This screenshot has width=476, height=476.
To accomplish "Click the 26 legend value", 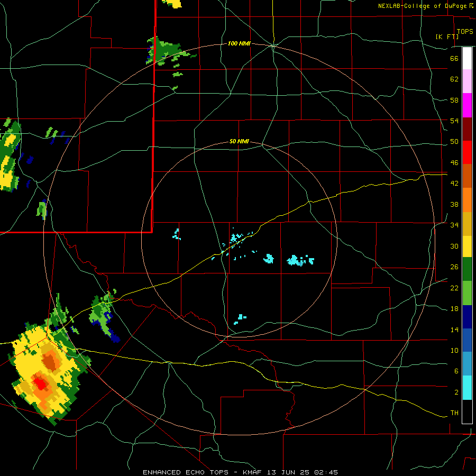I will tap(454, 267).
